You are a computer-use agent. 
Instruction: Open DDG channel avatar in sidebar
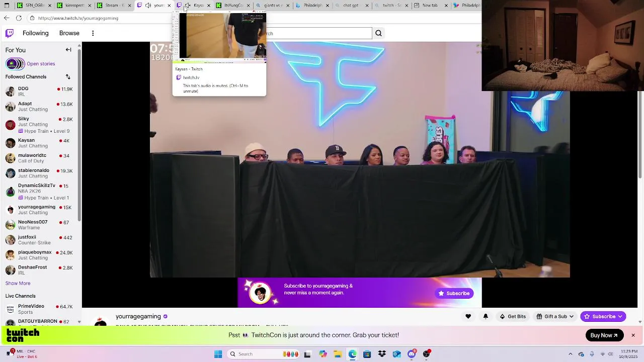(10, 92)
